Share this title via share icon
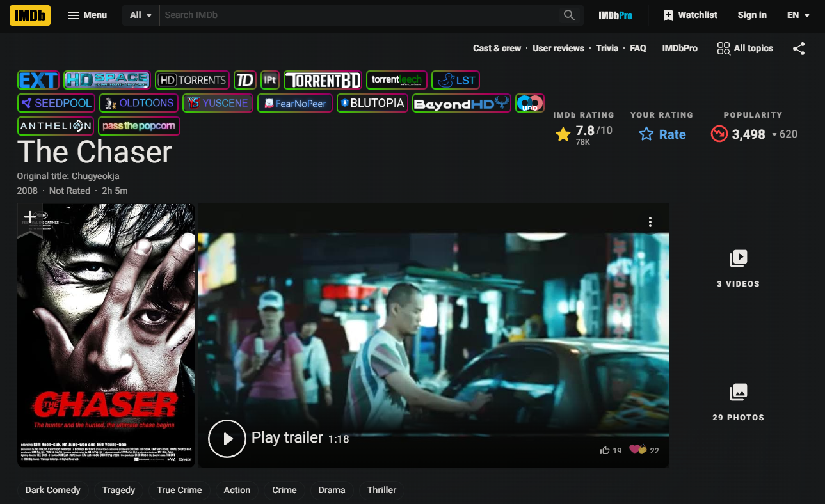 [799, 49]
